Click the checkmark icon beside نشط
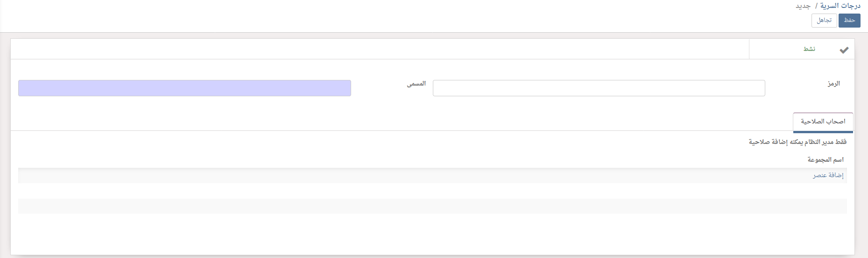The image size is (868, 258). coord(844,50)
